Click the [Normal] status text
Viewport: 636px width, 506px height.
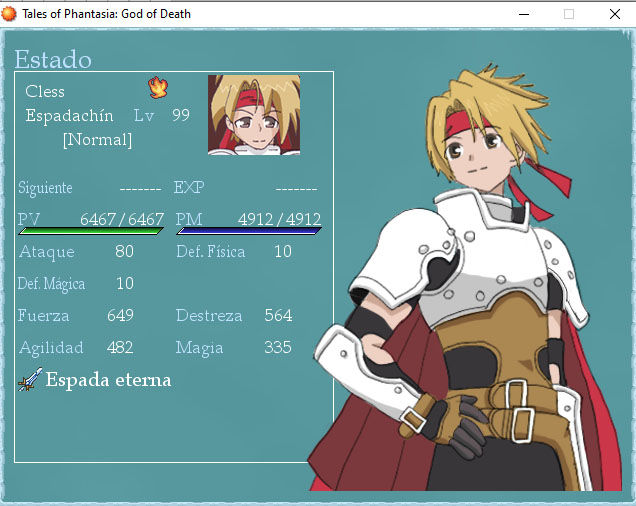(x=97, y=140)
